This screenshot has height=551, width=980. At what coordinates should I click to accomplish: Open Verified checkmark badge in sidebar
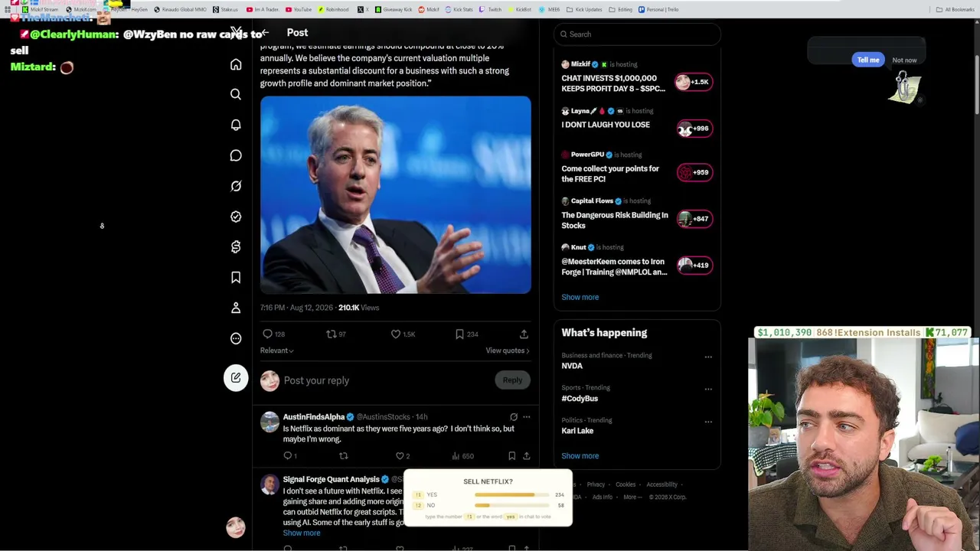click(x=236, y=217)
